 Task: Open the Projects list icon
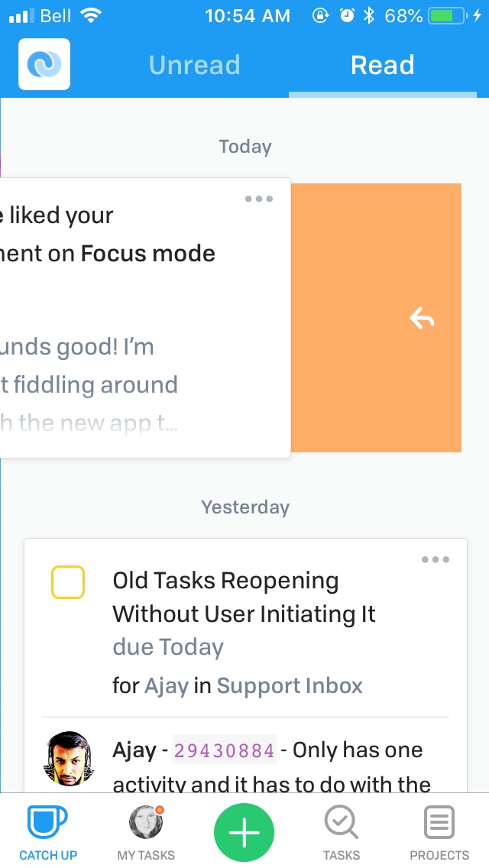(x=439, y=822)
